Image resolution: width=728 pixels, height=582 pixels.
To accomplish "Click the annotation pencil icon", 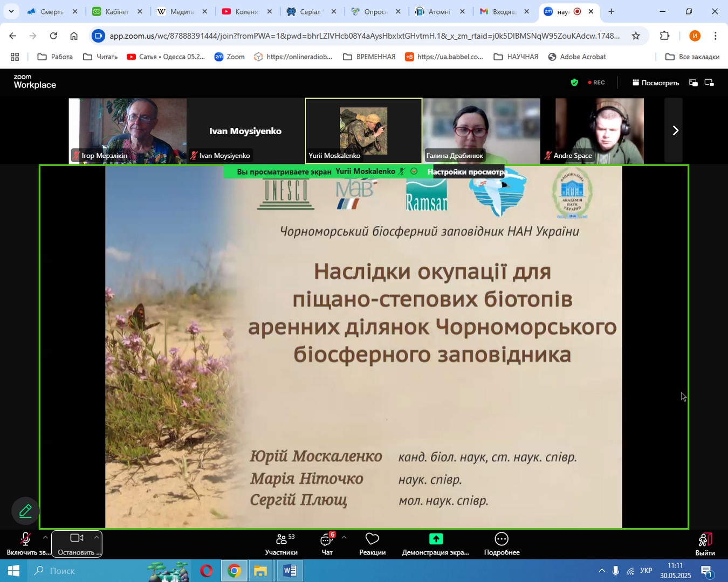I will pos(25,511).
